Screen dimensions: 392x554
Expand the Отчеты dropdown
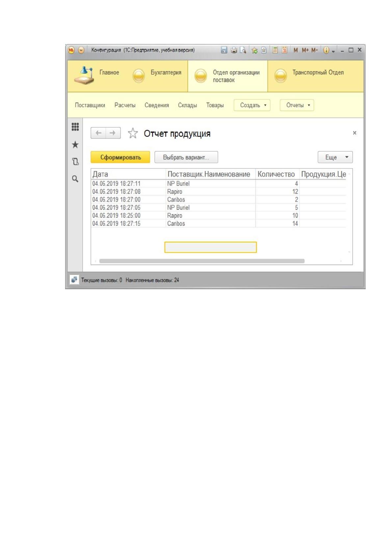click(x=297, y=105)
